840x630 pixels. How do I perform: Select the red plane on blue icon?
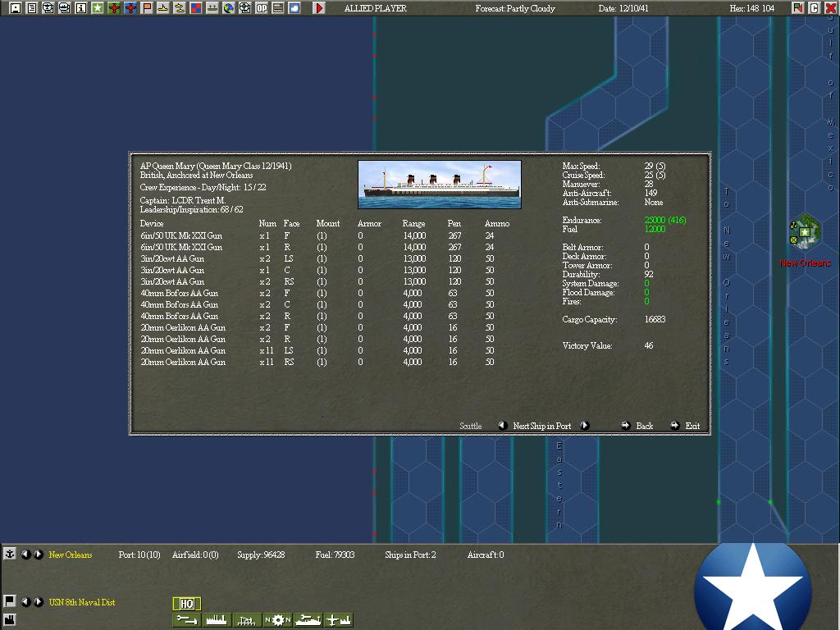coord(130,8)
